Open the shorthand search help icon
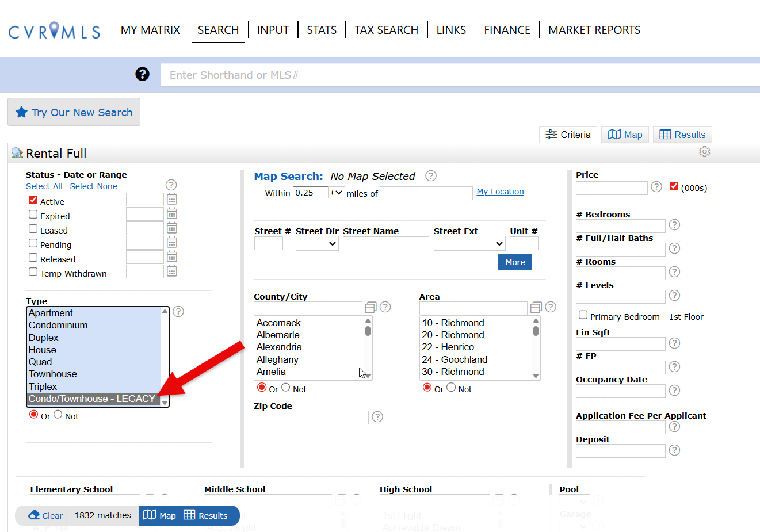 click(142, 74)
